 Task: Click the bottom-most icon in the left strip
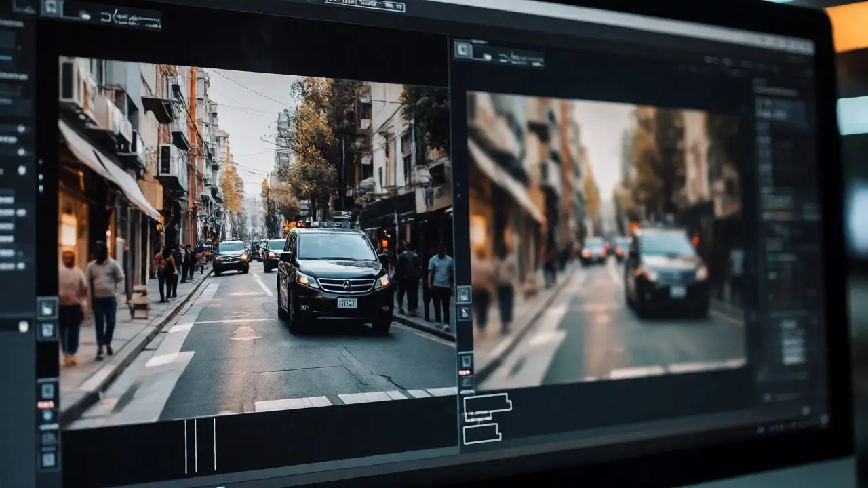click(x=48, y=459)
